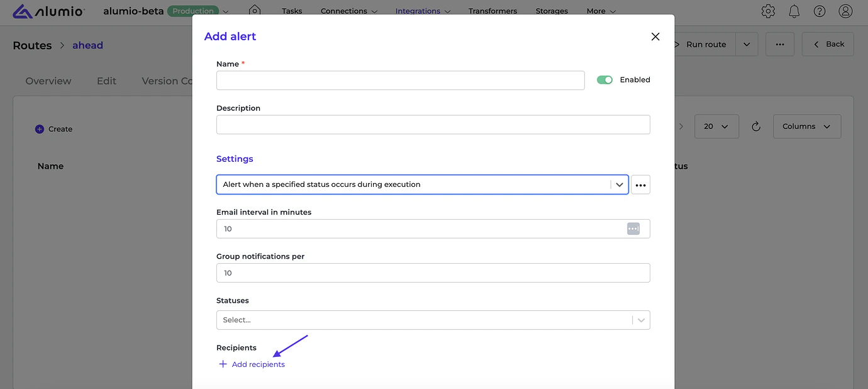Open the Columns dropdown
Screen dimensions: 868x389
(x=807, y=127)
